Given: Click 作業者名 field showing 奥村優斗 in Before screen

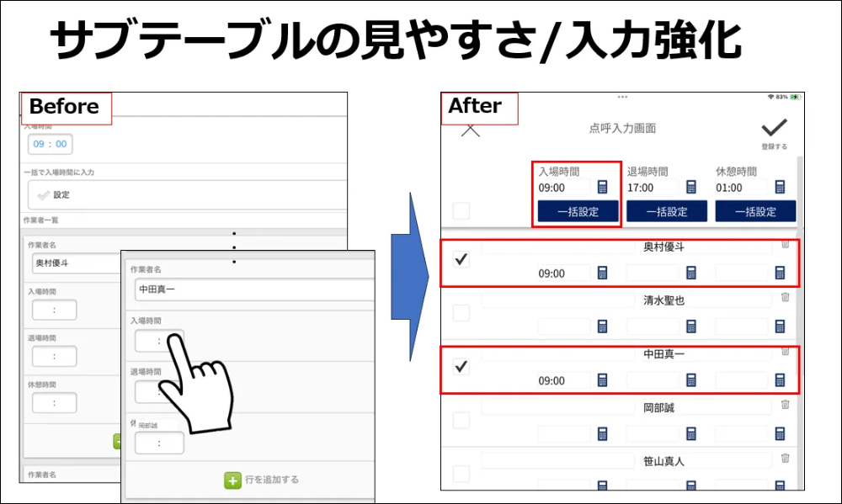Looking at the screenshot, I should (76, 263).
